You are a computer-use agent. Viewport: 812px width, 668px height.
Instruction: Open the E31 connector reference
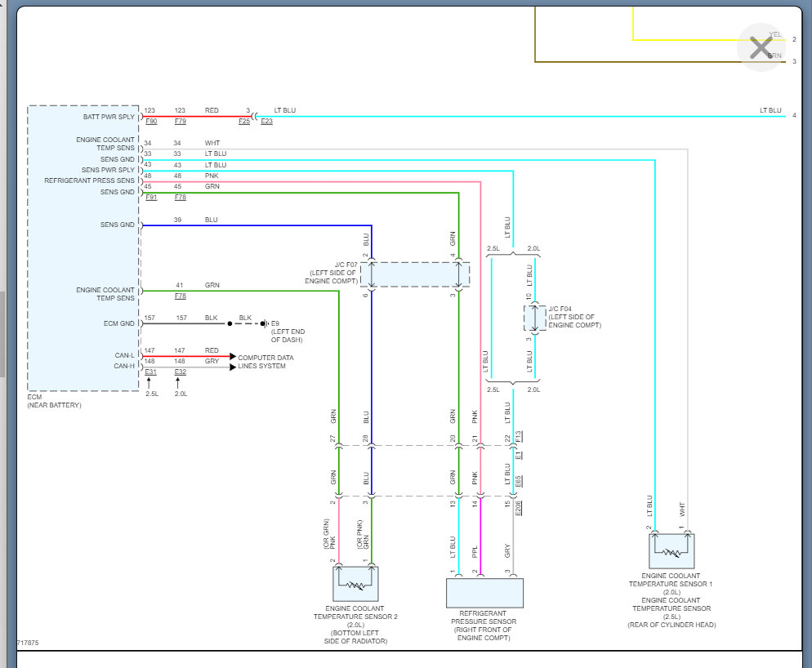(x=150, y=372)
